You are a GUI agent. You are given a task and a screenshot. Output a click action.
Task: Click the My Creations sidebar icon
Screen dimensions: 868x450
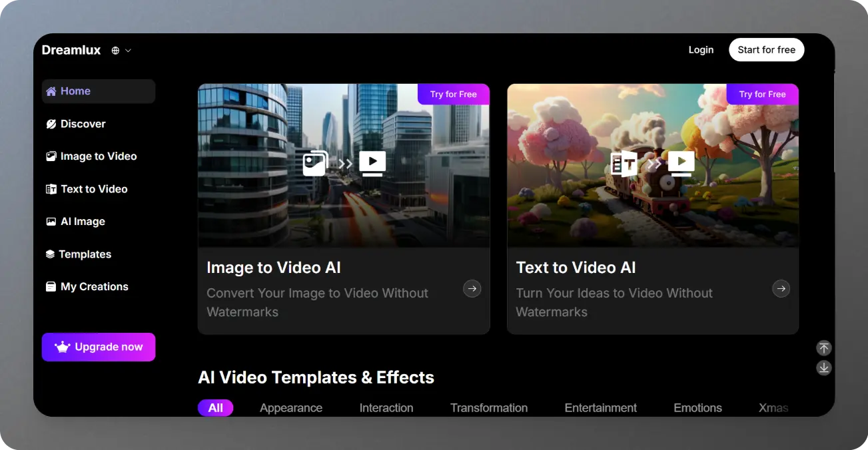[x=51, y=287]
